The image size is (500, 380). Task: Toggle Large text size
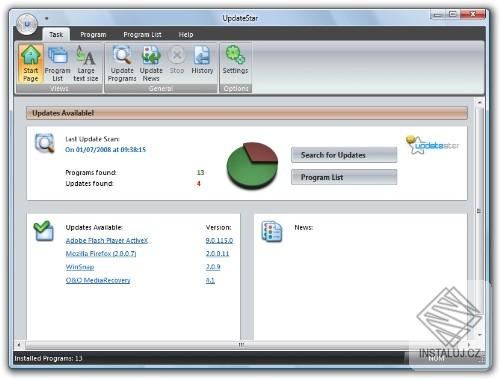[x=86, y=64]
